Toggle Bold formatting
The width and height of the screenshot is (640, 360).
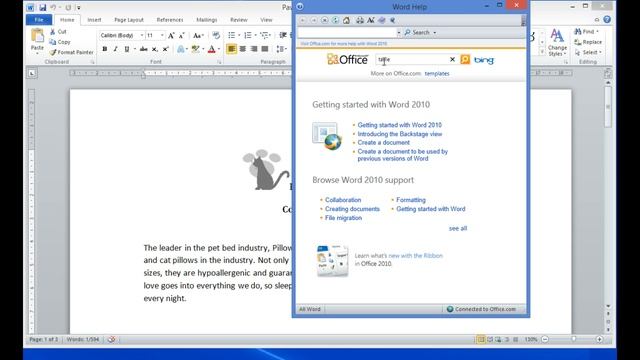tap(105, 49)
